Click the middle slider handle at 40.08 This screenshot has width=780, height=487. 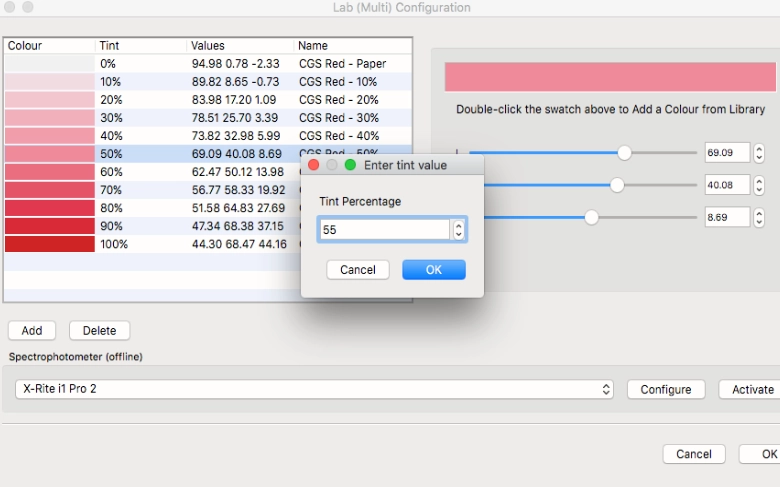pyautogui.click(x=617, y=185)
